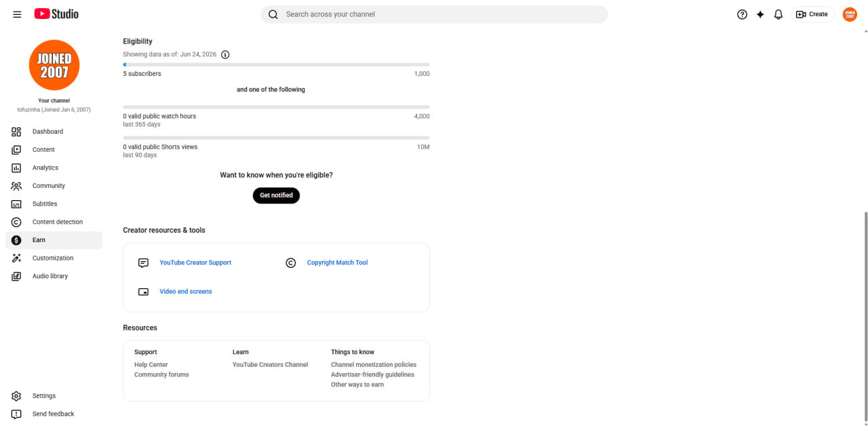The image size is (868, 426).
Task: Click the info icon beside the data date
Action: coord(225,54)
